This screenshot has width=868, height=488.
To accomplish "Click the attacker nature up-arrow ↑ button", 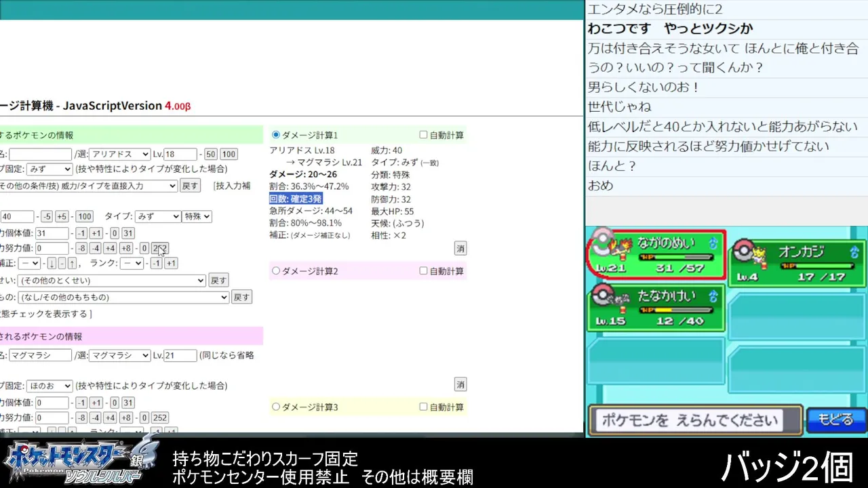I will (x=71, y=263).
